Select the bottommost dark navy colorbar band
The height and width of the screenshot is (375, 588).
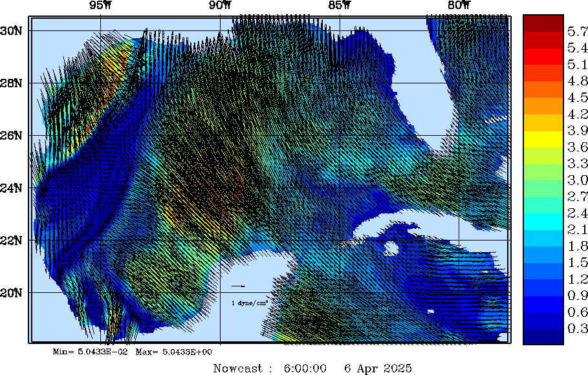tap(543, 336)
